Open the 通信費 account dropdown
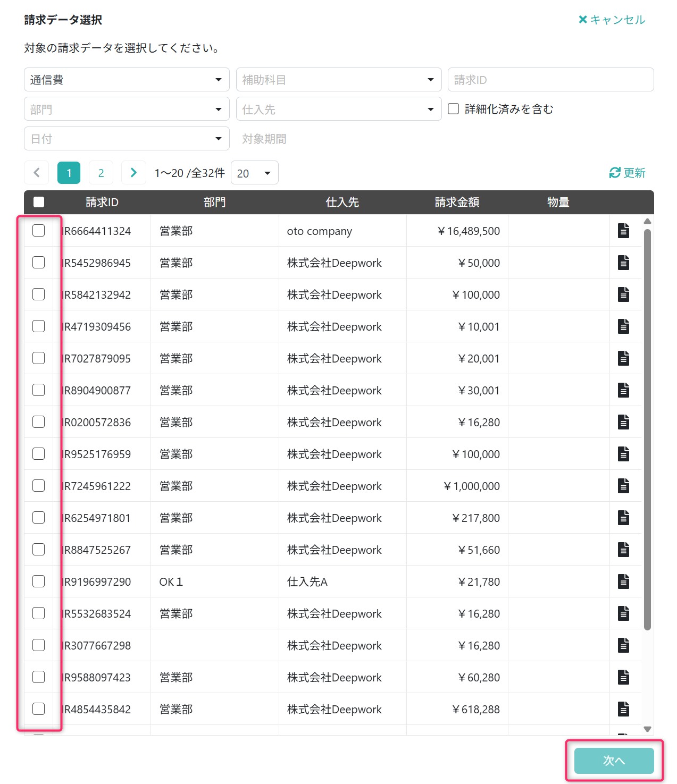 [127, 80]
